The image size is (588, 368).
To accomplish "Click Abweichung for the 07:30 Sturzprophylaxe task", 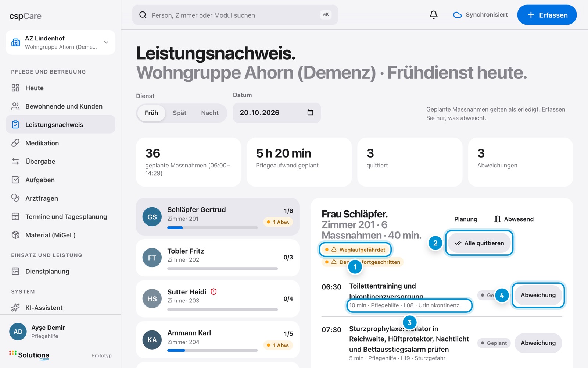I will (x=538, y=343).
